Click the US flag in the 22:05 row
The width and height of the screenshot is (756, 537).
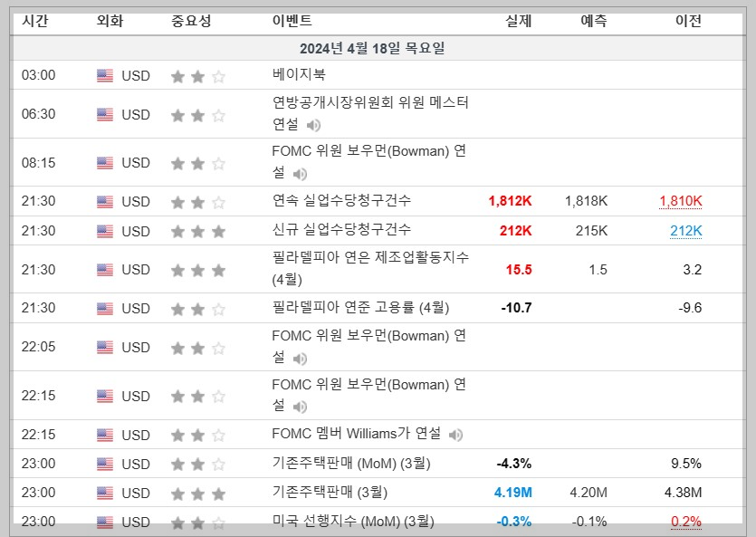[x=105, y=348]
